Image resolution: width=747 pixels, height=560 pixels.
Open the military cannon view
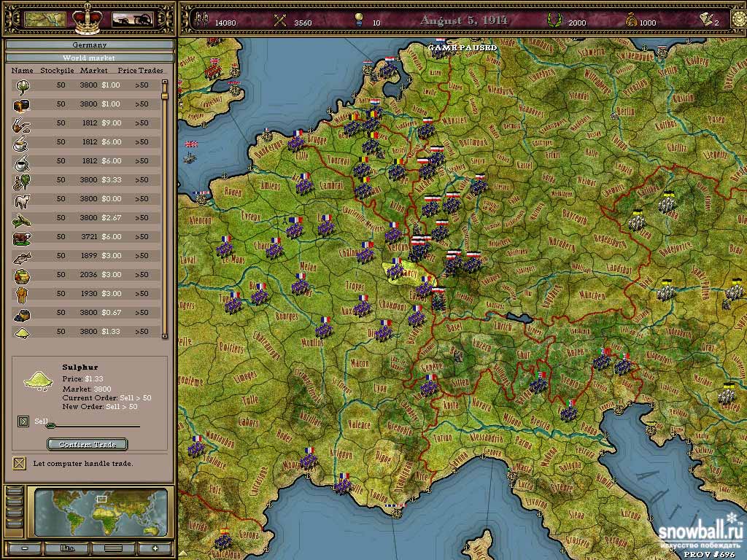click(131, 20)
